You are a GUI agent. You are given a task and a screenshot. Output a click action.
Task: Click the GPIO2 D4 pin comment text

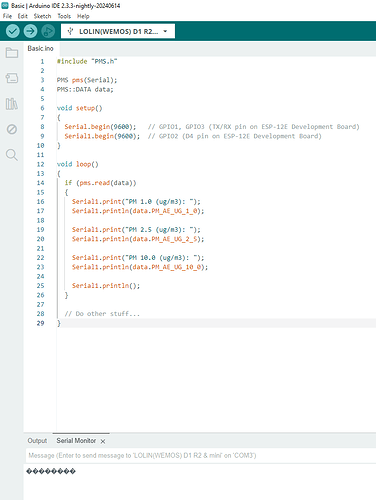pyautogui.click(x=235, y=136)
